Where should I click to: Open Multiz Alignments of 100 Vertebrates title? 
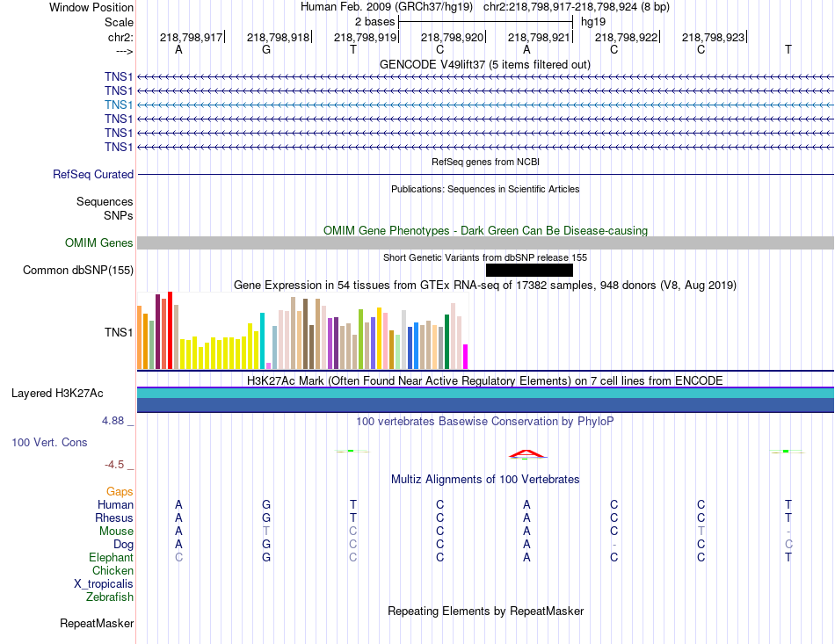pos(485,480)
